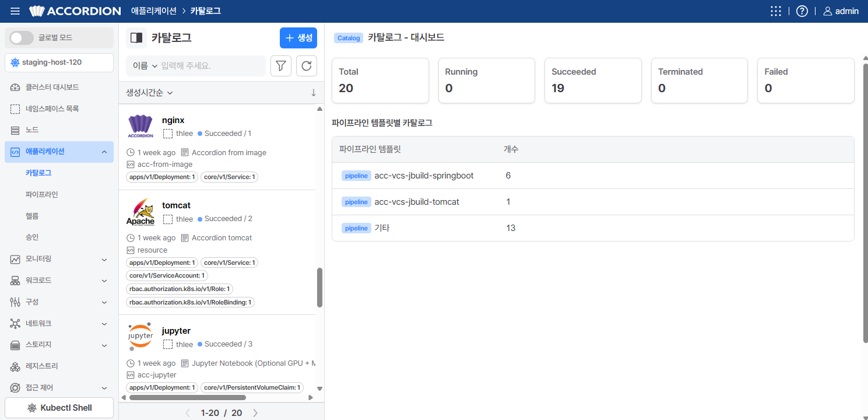Click nginx namespace thlee icon
This screenshot has width=868, height=420.
[168, 134]
